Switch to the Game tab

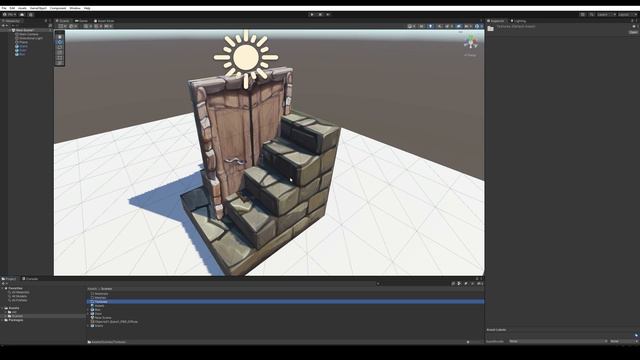81,21
